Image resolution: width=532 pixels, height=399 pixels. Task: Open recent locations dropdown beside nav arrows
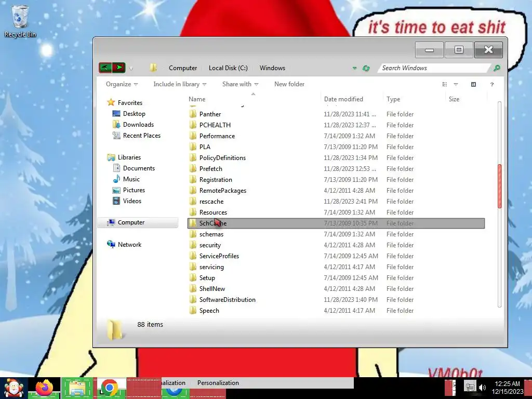click(131, 69)
